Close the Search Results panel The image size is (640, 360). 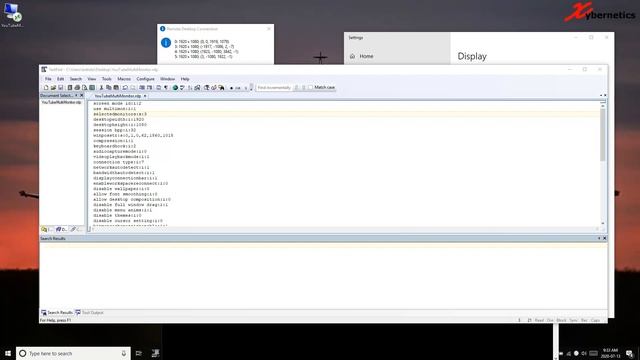pyautogui.click(x=604, y=238)
